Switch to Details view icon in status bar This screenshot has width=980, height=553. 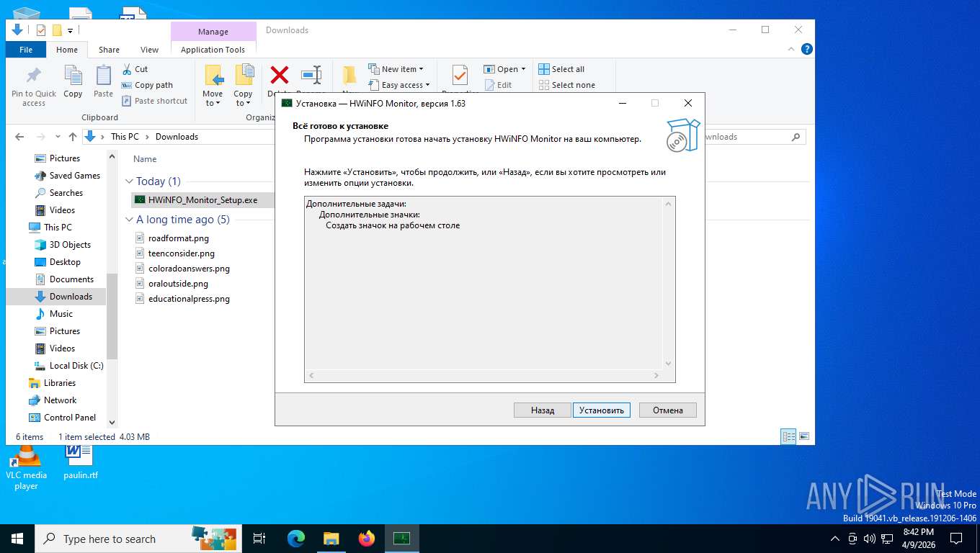(789, 436)
